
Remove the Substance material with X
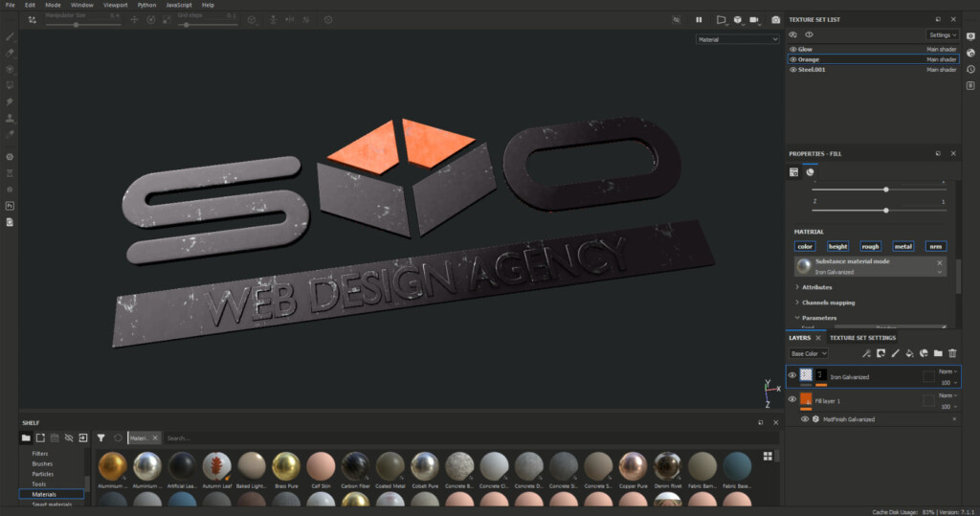(x=940, y=262)
